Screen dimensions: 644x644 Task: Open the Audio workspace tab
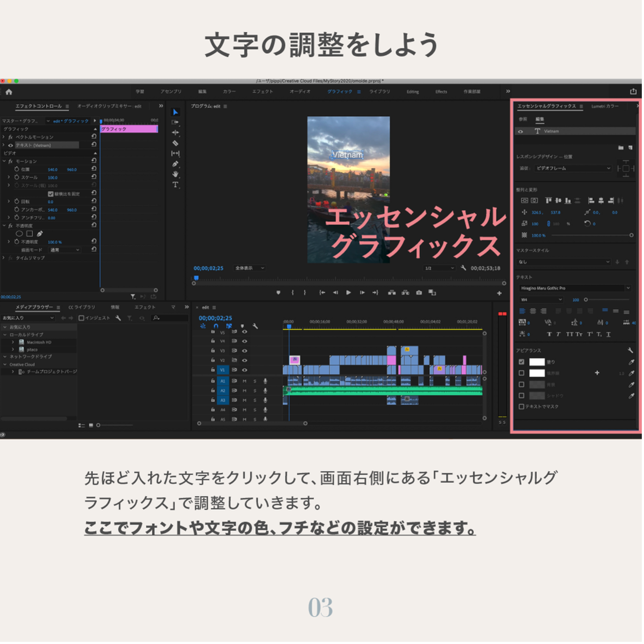tap(301, 92)
